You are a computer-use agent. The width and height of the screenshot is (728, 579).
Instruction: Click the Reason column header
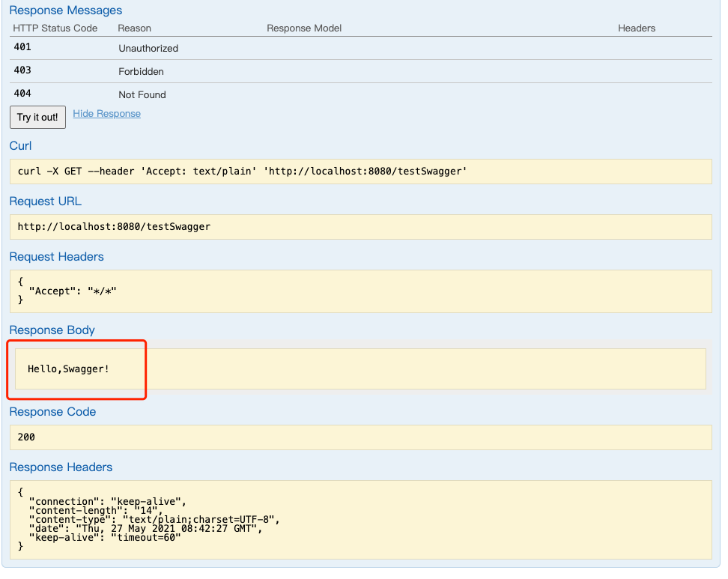tap(134, 28)
